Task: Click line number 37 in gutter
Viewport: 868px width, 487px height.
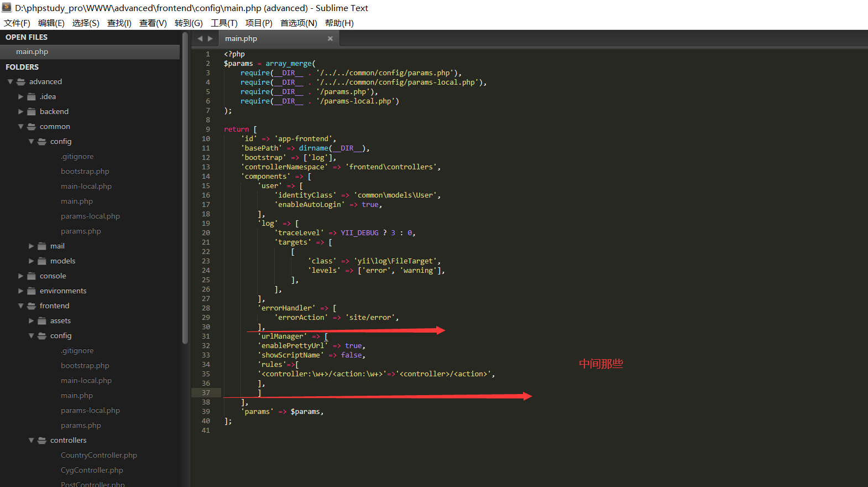Action: [x=206, y=392]
